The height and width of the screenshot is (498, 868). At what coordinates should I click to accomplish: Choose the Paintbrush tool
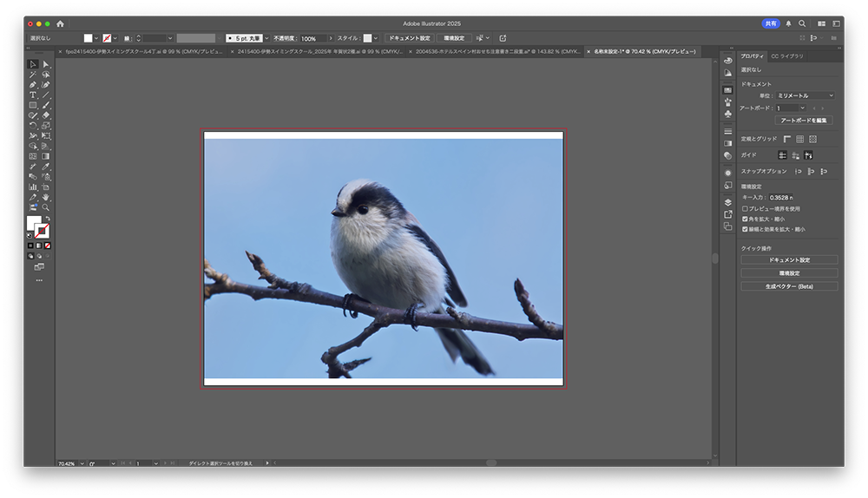[x=46, y=105]
